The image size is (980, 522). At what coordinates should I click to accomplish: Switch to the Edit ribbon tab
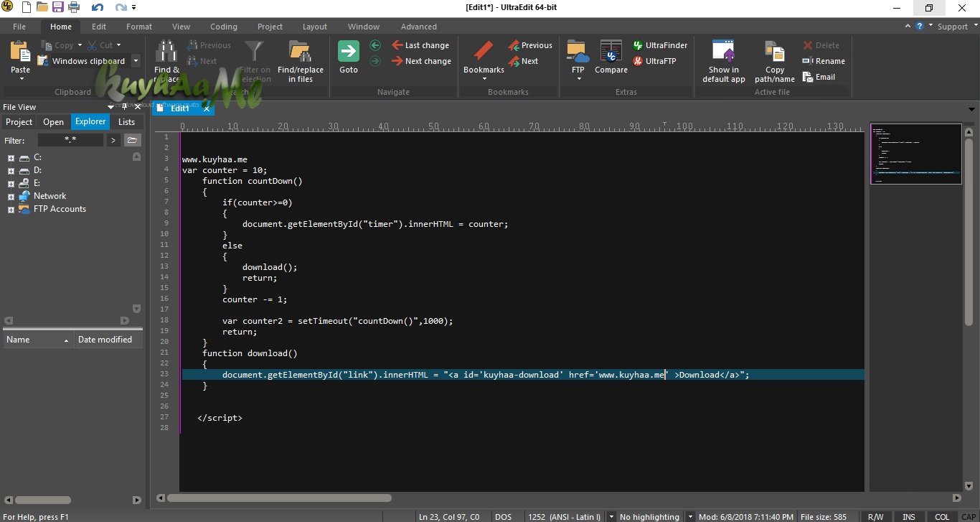[x=99, y=27]
